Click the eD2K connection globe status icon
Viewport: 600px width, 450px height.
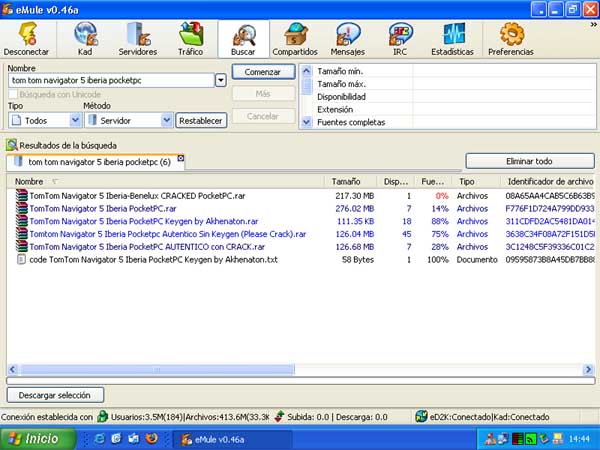(421, 416)
